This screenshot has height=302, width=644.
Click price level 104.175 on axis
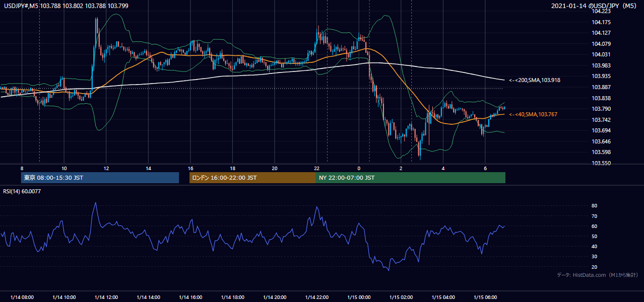602,22
